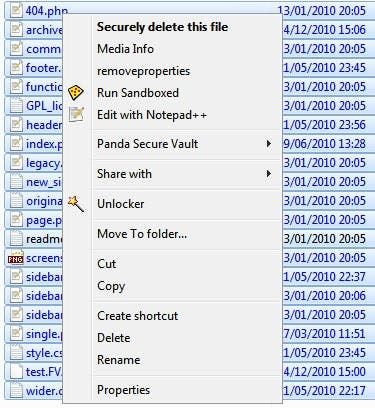Open Properties at the menu bottom
The image size is (375, 408).
tap(123, 390)
